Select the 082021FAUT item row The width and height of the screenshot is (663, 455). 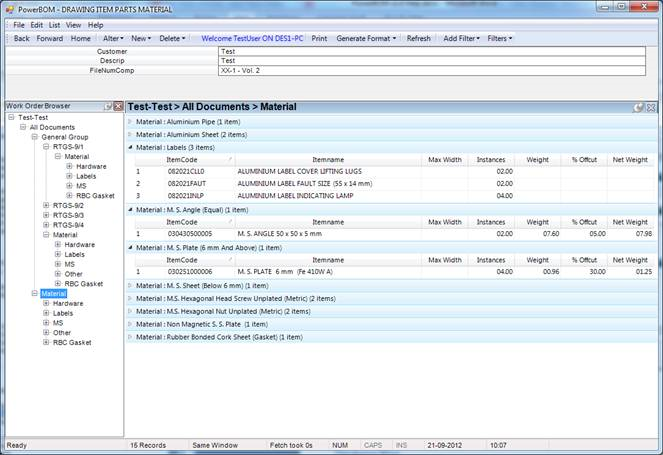click(x=188, y=183)
